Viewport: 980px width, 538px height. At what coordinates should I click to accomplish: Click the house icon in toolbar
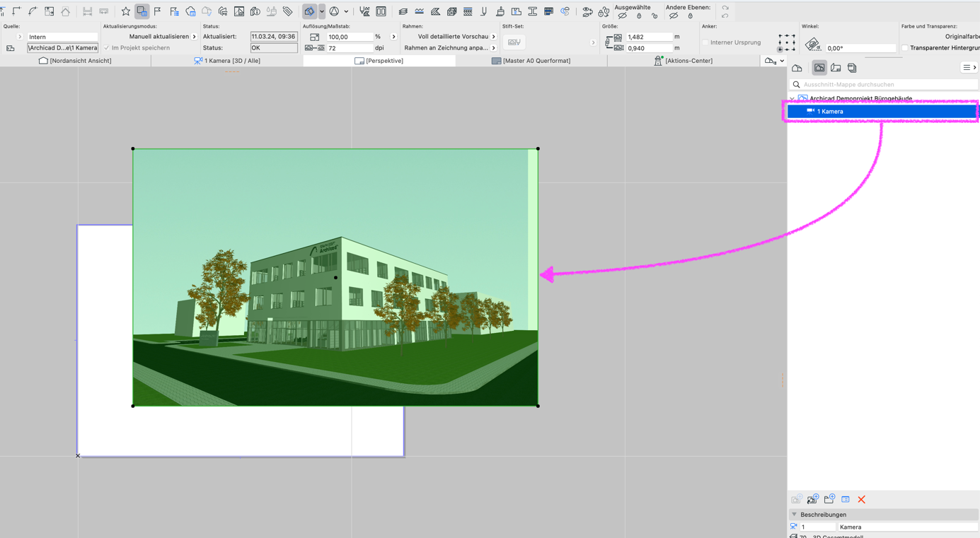click(x=65, y=11)
